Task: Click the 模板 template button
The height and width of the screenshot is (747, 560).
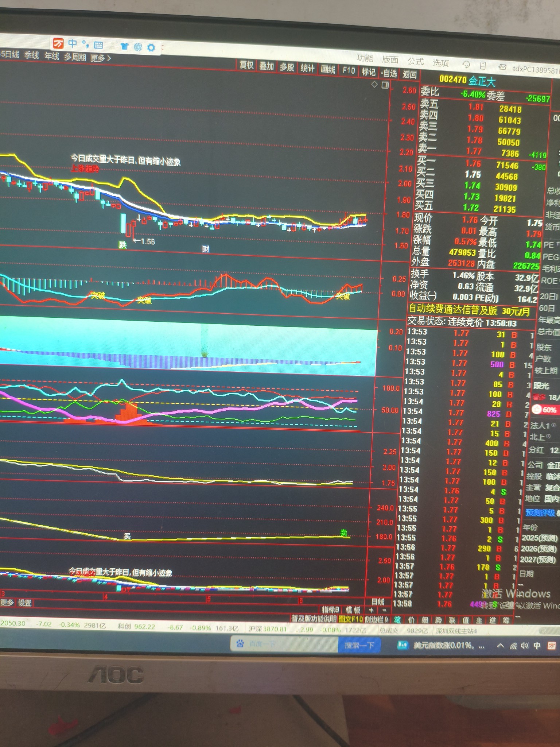Action: click(353, 609)
